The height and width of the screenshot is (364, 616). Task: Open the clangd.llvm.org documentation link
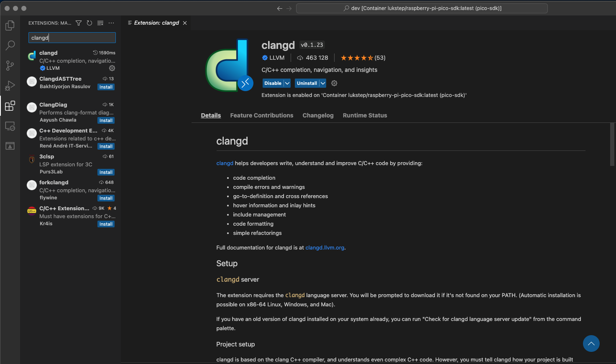[325, 247]
